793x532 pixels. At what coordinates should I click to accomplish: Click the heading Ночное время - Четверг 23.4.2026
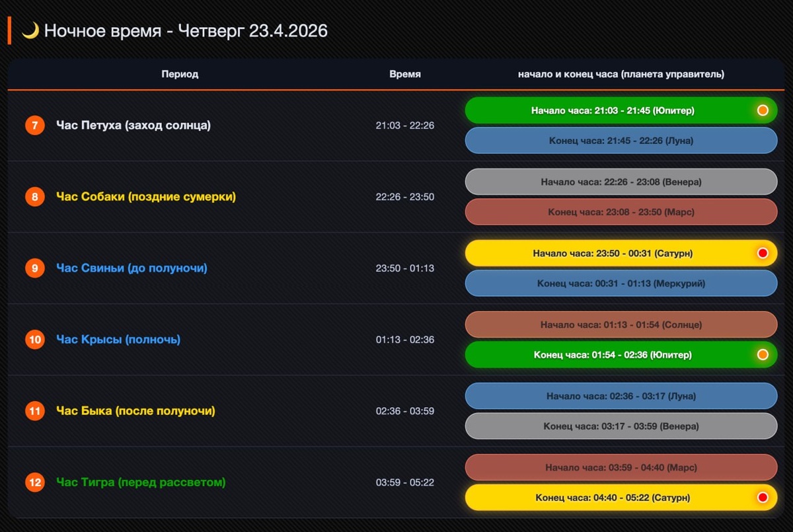pos(186,31)
